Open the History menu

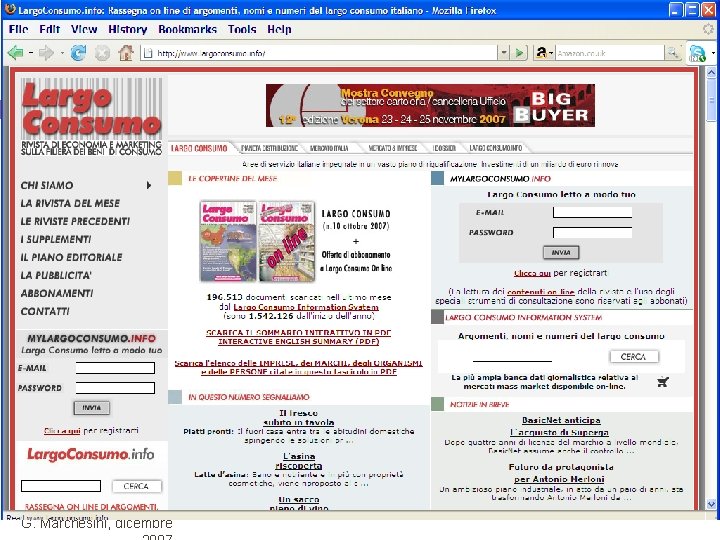[128, 29]
